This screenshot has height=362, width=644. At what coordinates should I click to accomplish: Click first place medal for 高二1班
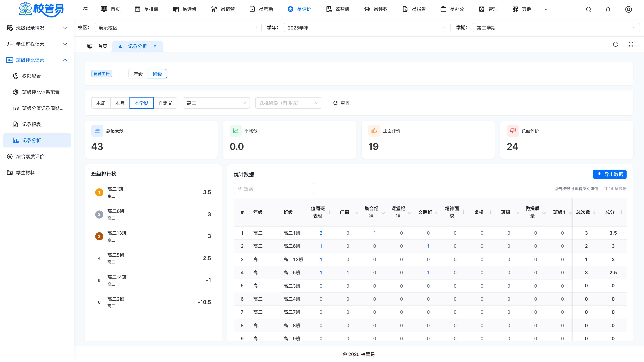[99, 192]
